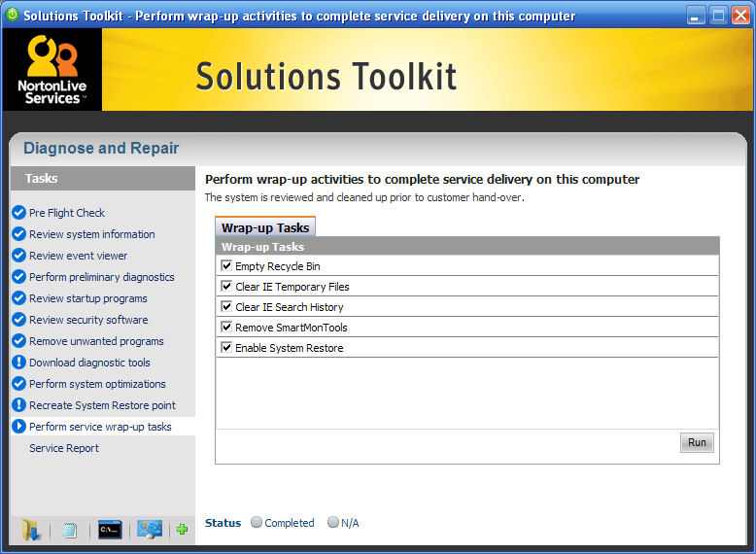Toggle Clear IE Search History checkbox

pyautogui.click(x=226, y=307)
